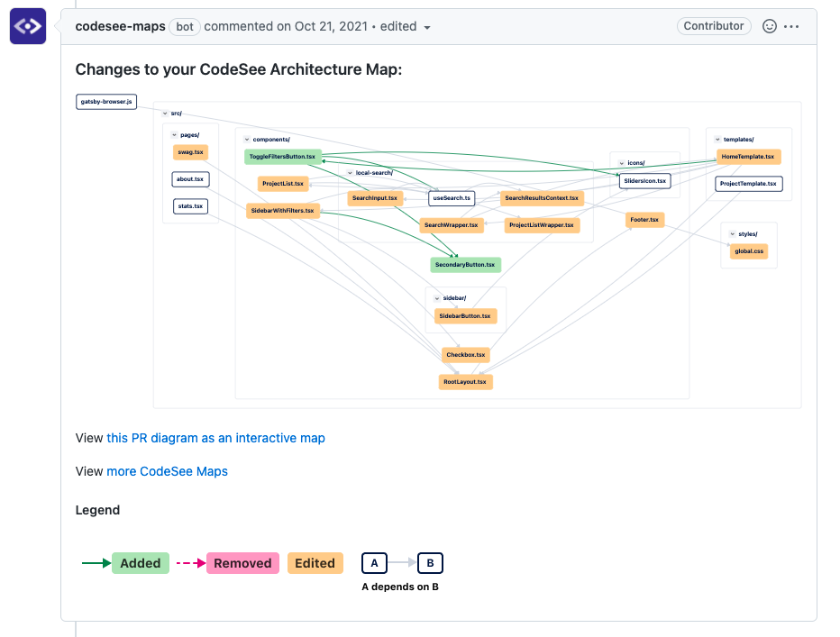Open the comment date Oct 21, 2021
This screenshot has height=637, width=840.
(331, 26)
